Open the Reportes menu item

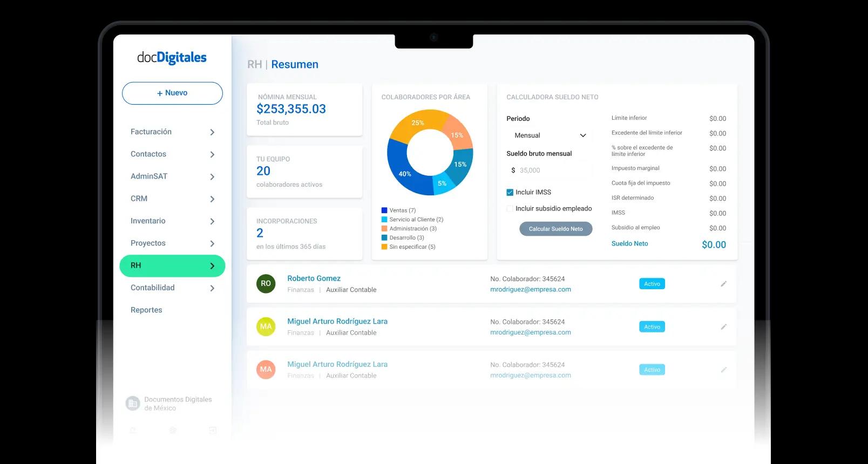coord(146,310)
